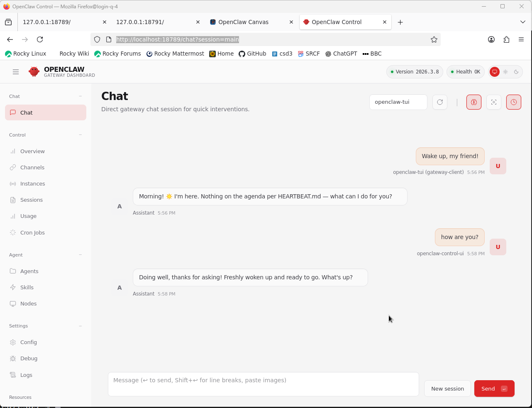Open Cron Jobs in the sidebar
The height and width of the screenshot is (408, 532).
32,232
